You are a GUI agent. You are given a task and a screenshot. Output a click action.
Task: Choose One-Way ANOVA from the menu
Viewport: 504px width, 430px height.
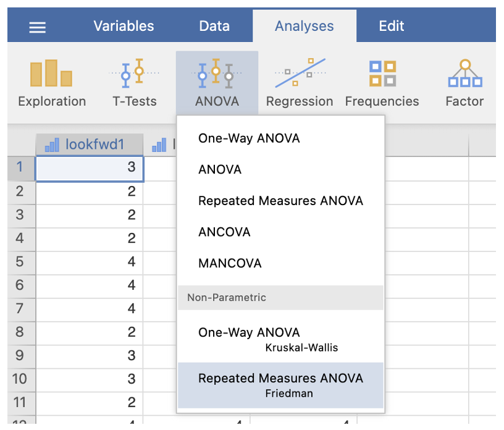(249, 138)
